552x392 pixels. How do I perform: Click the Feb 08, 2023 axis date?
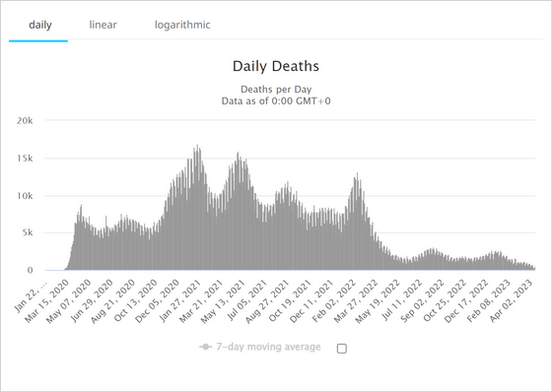point(488,300)
